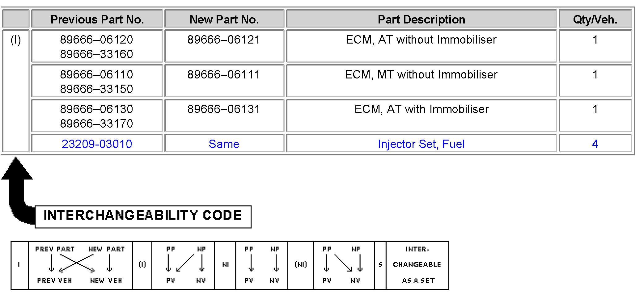Click the NI code parallel arrows diagram

pos(263,265)
